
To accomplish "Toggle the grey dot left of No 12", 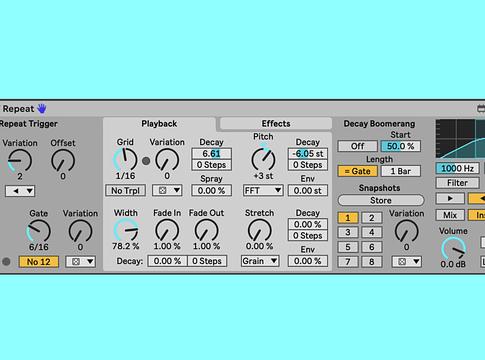I will (6, 262).
